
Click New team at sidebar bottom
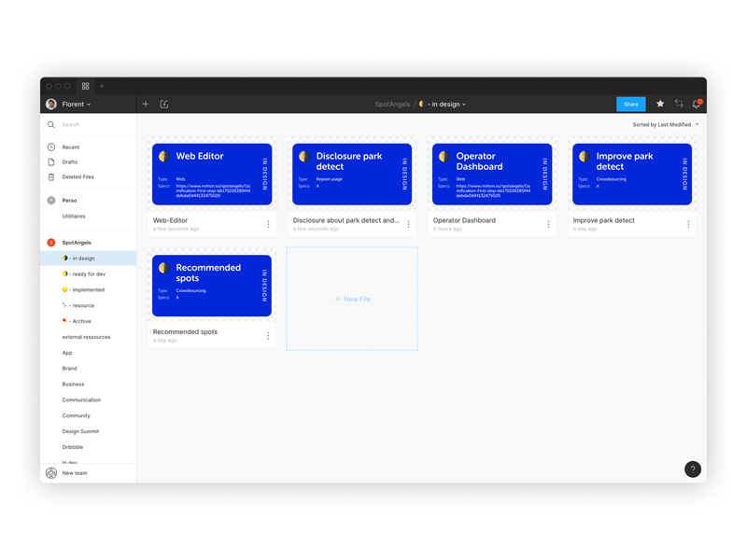click(x=74, y=473)
